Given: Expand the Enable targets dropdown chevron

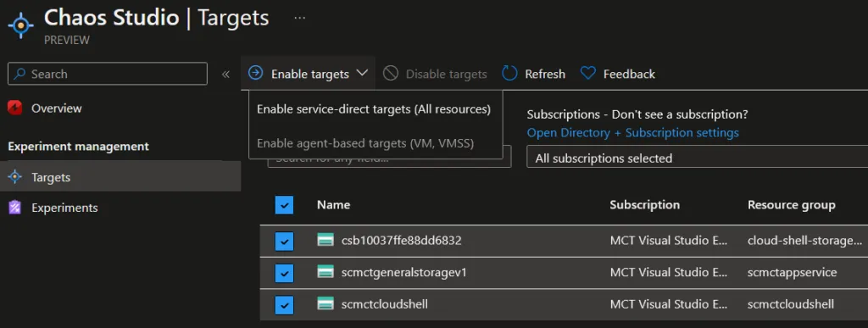Looking at the screenshot, I should [362, 73].
